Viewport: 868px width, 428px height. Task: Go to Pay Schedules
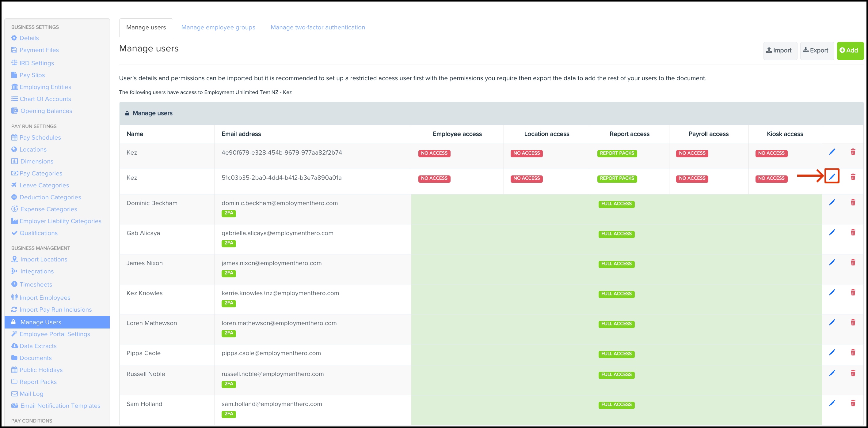[x=36, y=138]
